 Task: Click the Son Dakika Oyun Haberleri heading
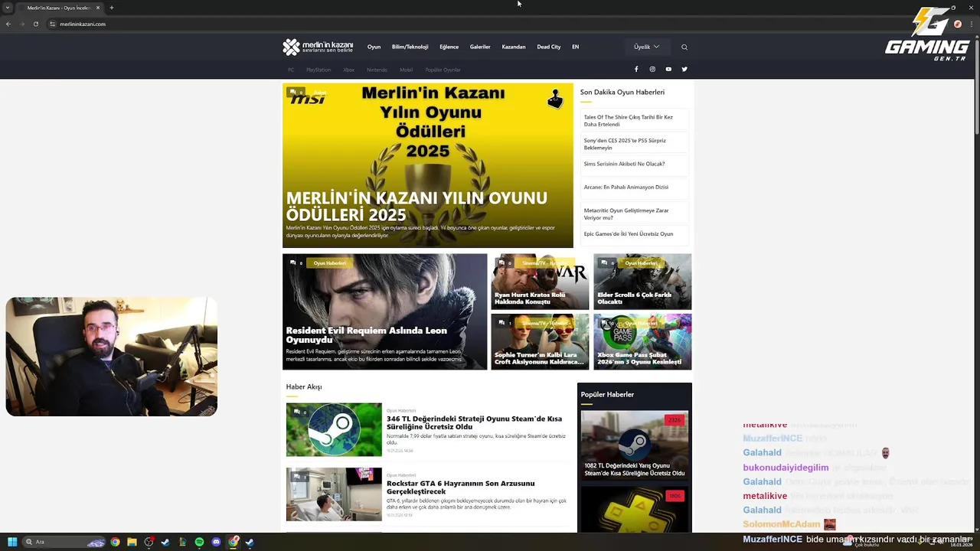(x=622, y=92)
